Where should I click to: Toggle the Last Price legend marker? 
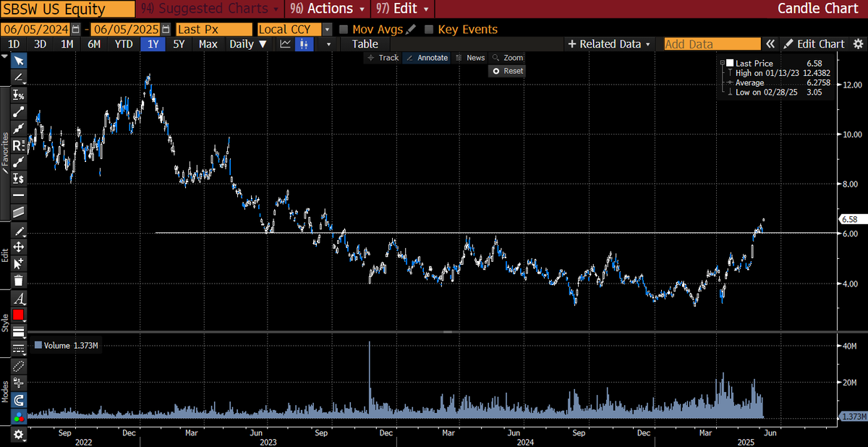[x=731, y=64]
